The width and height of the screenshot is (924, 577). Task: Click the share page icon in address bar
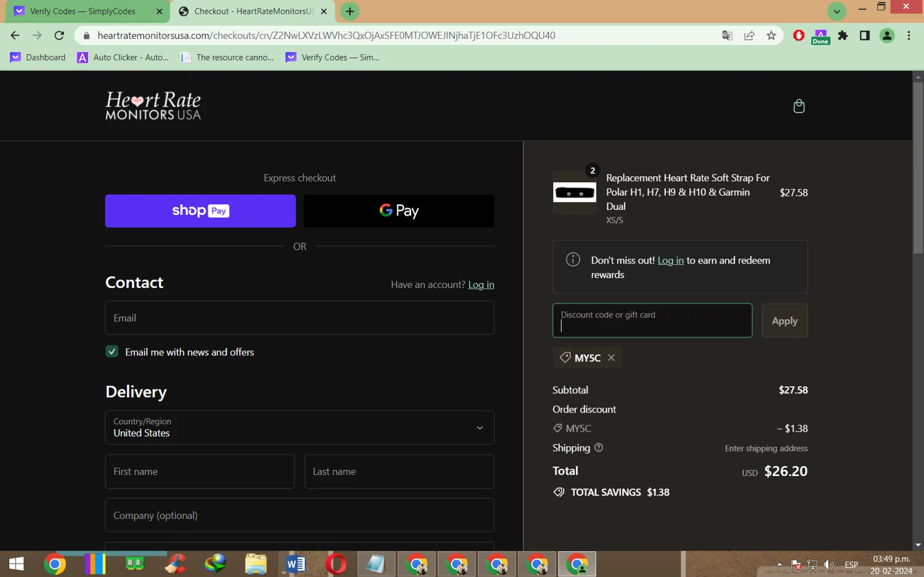click(x=749, y=36)
